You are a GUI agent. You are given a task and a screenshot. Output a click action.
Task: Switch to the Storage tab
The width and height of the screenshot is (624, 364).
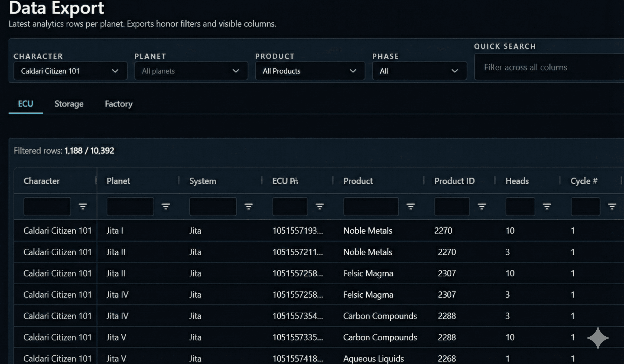tap(69, 104)
